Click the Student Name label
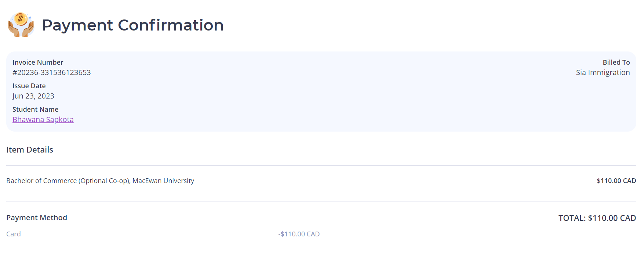644x261 pixels. 35,109
